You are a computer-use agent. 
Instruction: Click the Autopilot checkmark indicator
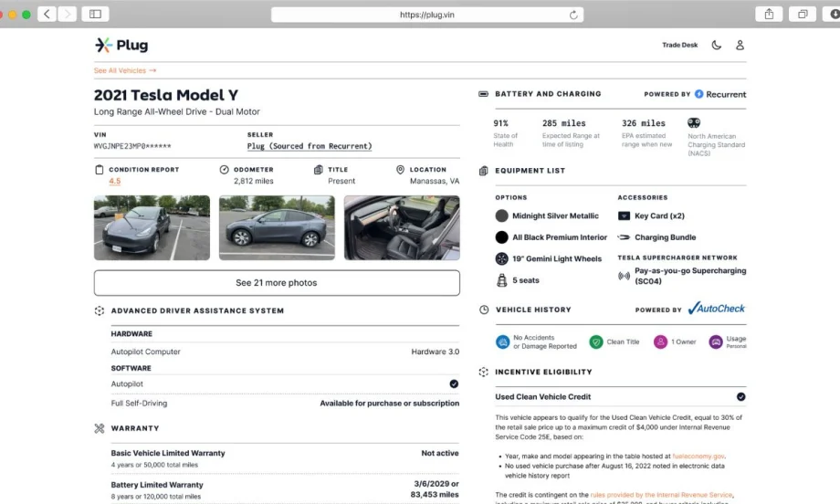(x=454, y=383)
